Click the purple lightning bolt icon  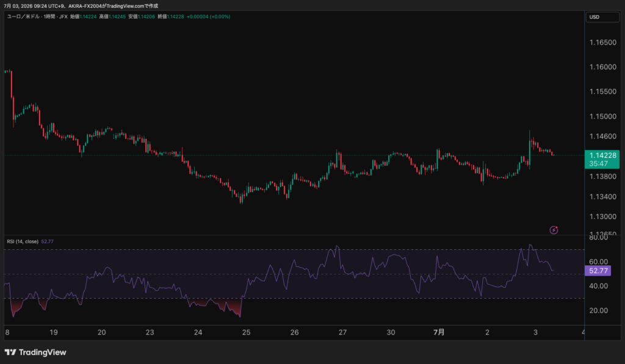point(554,230)
